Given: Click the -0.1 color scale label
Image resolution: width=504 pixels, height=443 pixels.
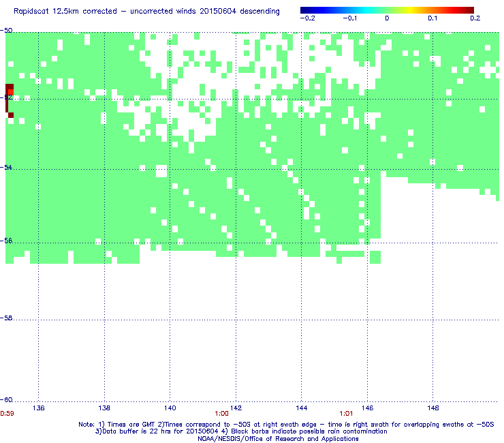Looking at the screenshot, I should (x=349, y=18).
